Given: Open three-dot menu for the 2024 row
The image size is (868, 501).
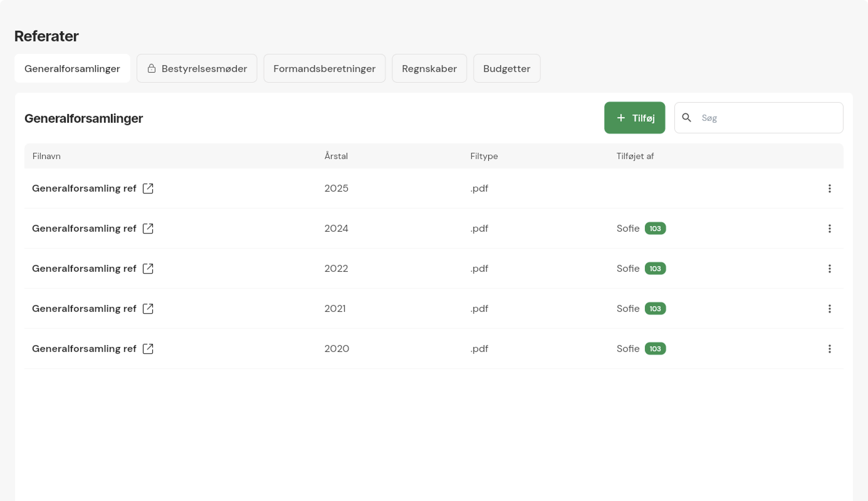Looking at the screenshot, I should coord(829,229).
